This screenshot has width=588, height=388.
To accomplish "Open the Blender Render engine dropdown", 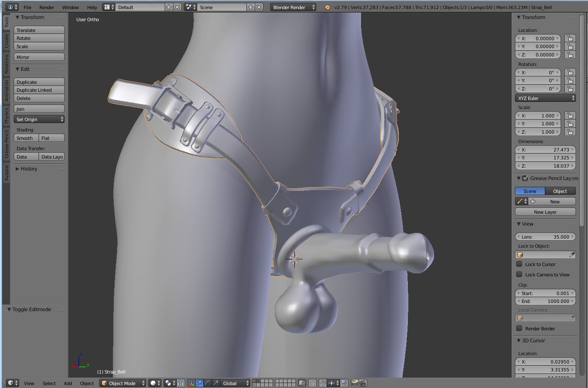I will [x=293, y=7].
